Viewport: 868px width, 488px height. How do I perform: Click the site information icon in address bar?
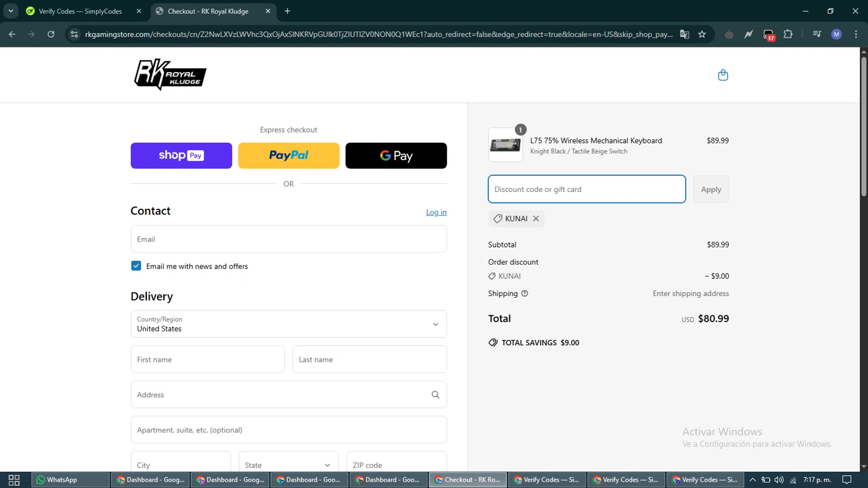click(x=74, y=34)
